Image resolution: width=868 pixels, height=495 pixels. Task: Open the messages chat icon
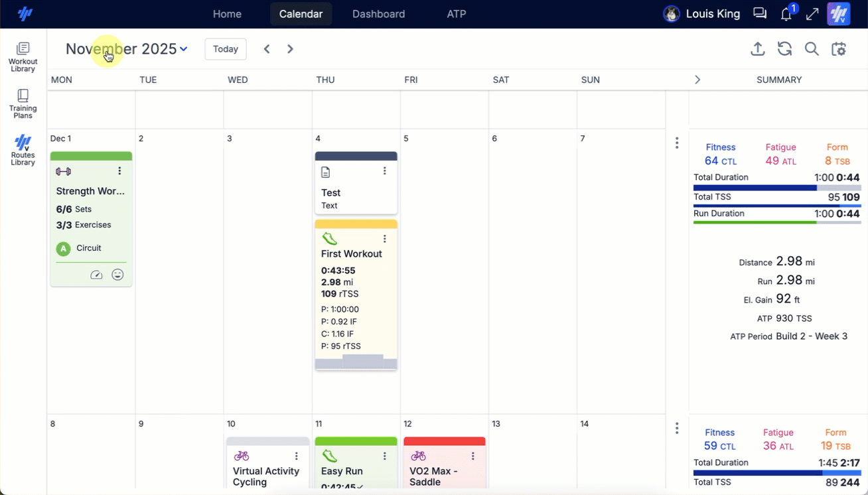[760, 14]
